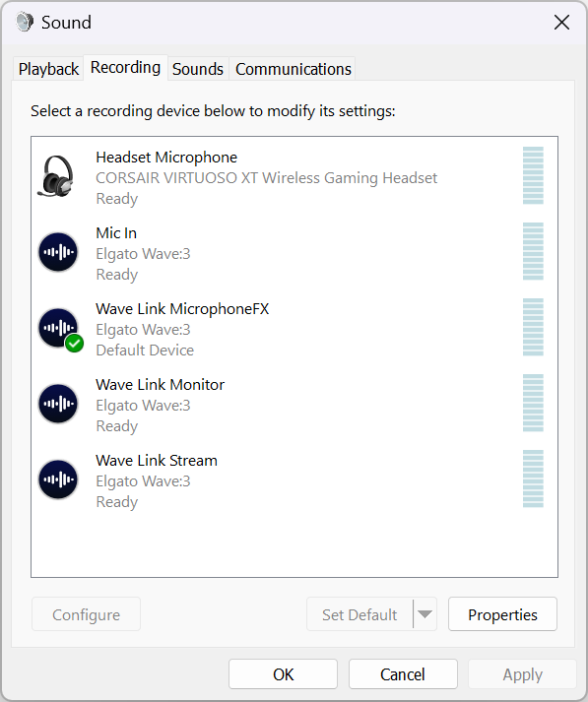The width and height of the screenshot is (588, 702).
Task: Select the Mic In device entry
Action: (294, 252)
